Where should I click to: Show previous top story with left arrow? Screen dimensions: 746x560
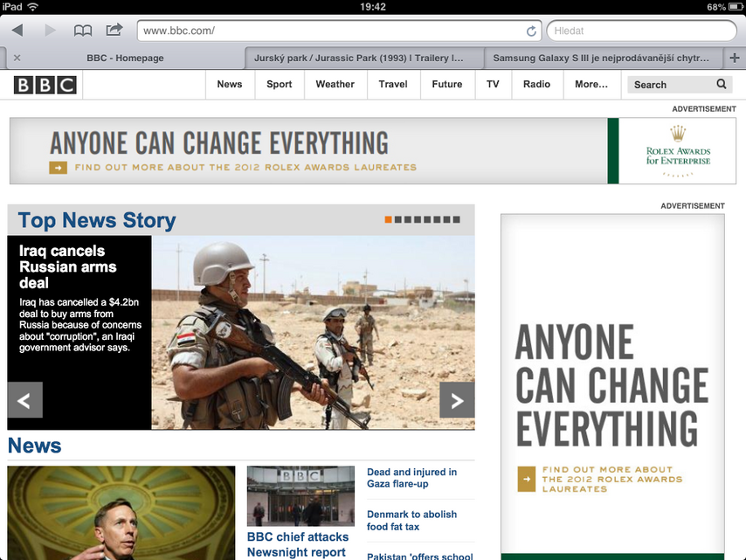point(24,400)
